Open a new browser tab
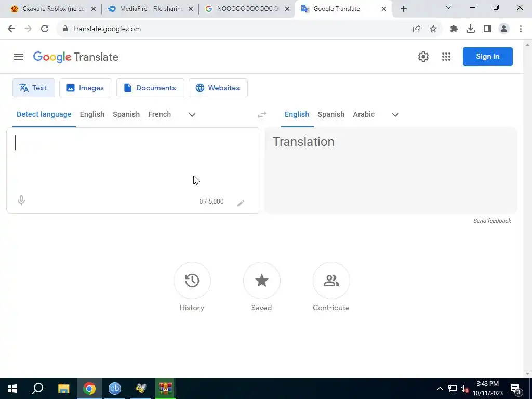The width and height of the screenshot is (532, 399). tap(403, 9)
